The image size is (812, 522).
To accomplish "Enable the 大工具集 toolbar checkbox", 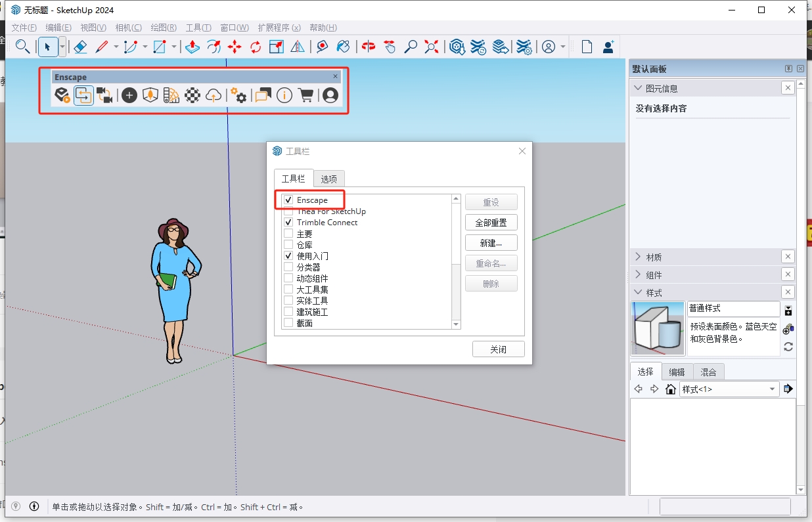I will click(288, 290).
